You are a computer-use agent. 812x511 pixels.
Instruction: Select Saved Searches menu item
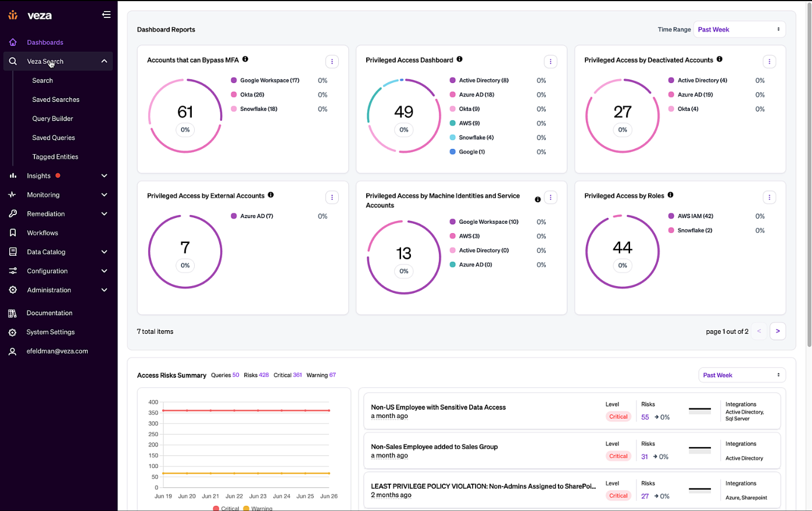[56, 99]
